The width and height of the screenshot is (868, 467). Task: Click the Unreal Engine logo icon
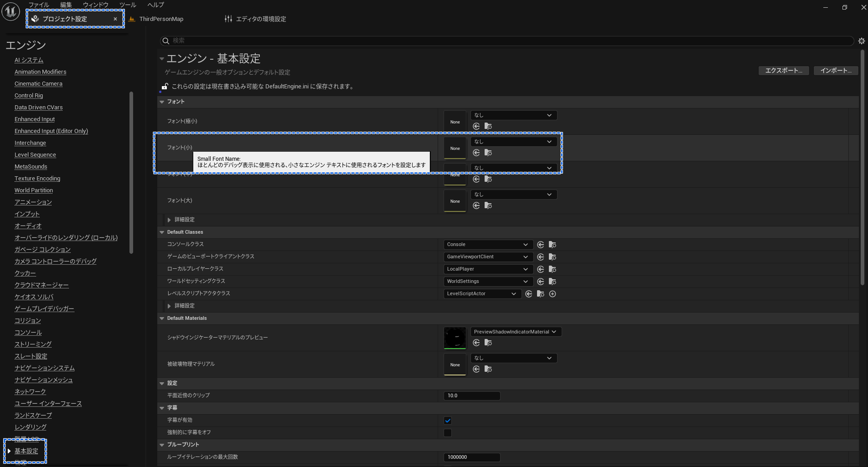(10, 12)
